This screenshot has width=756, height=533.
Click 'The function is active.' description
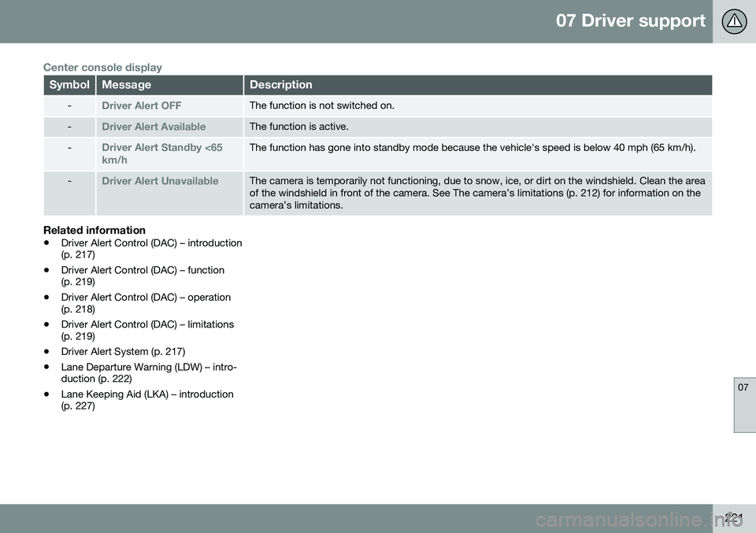(x=299, y=127)
